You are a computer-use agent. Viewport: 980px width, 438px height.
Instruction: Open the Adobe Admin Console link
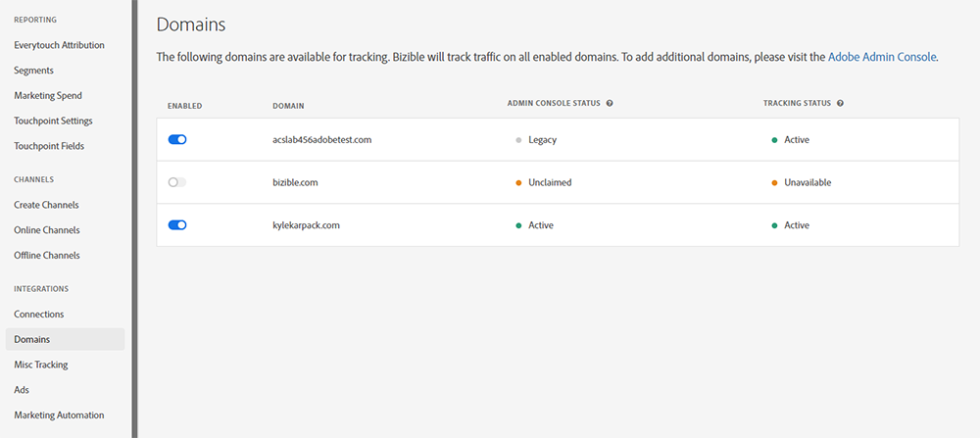pos(882,57)
